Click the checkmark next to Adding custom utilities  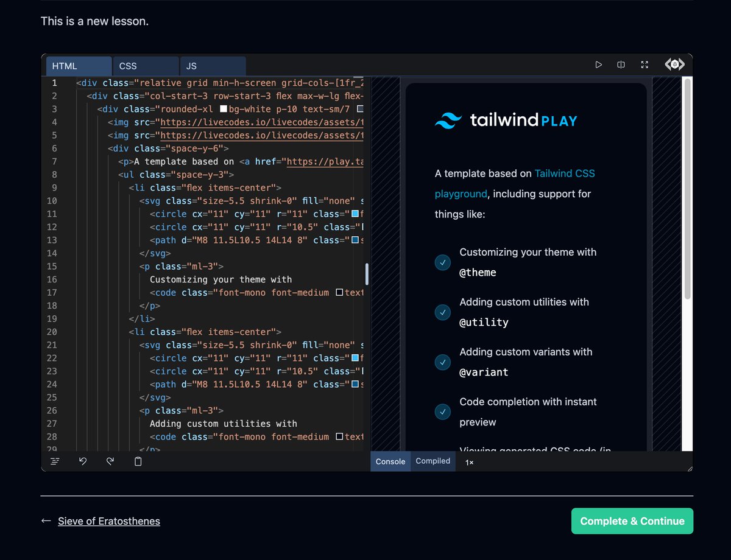(x=443, y=312)
